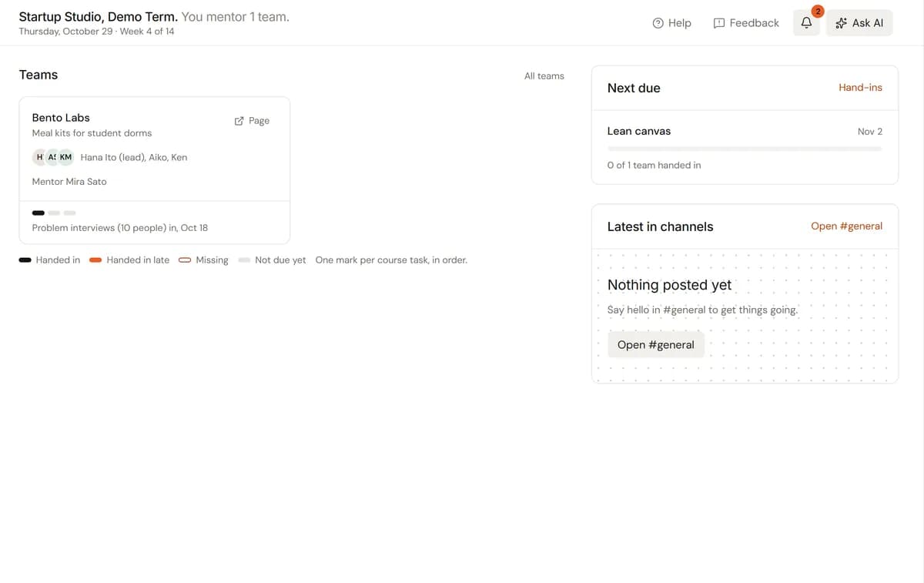Click the Open #general link in header

(x=846, y=226)
